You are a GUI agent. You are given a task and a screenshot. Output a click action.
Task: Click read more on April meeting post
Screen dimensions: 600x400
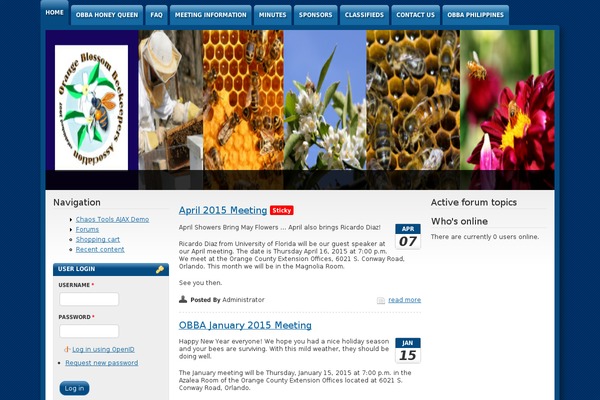(404, 300)
